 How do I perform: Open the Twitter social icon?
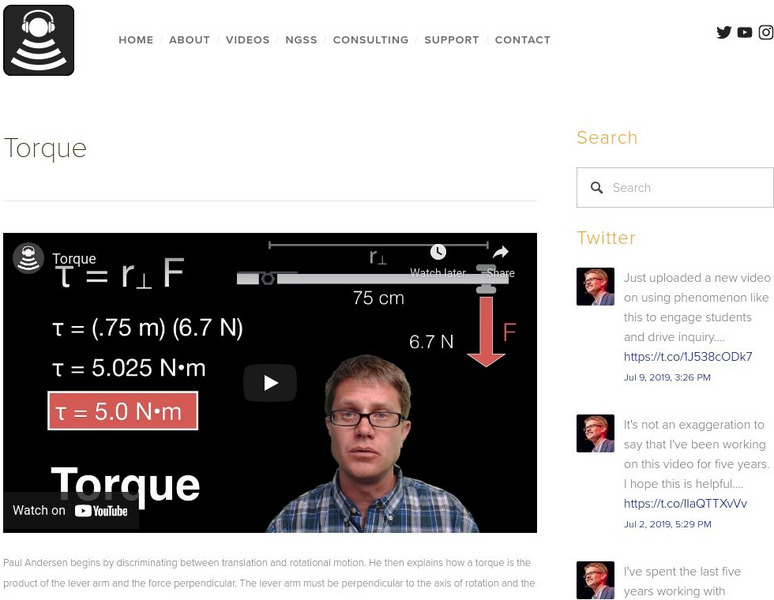tap(724, 33)
